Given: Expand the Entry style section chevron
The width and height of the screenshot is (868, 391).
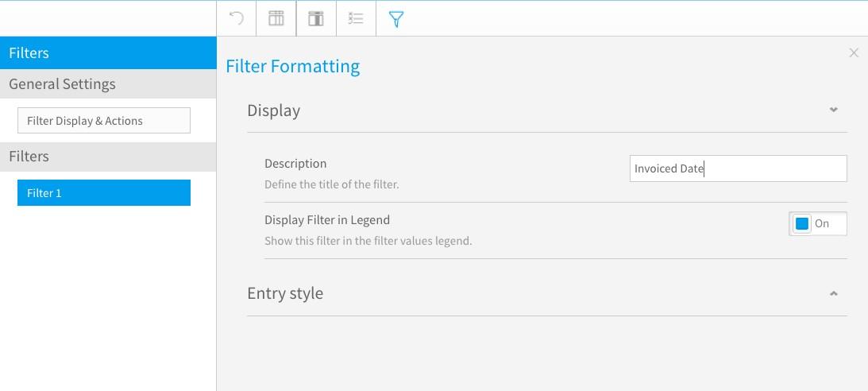Looking at the screenshot, I should pyautogui.click(x=833, y=293).
